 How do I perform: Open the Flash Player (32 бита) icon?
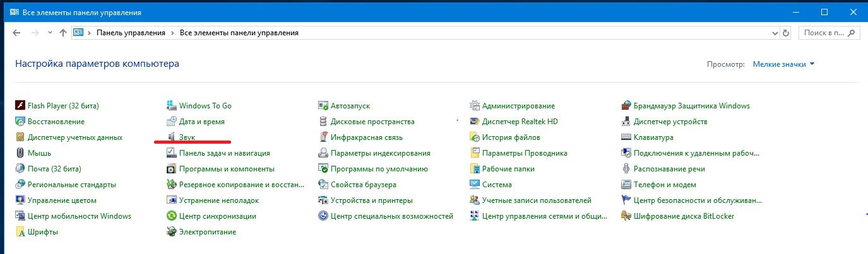pyautogui.click(x=20, y=106)
